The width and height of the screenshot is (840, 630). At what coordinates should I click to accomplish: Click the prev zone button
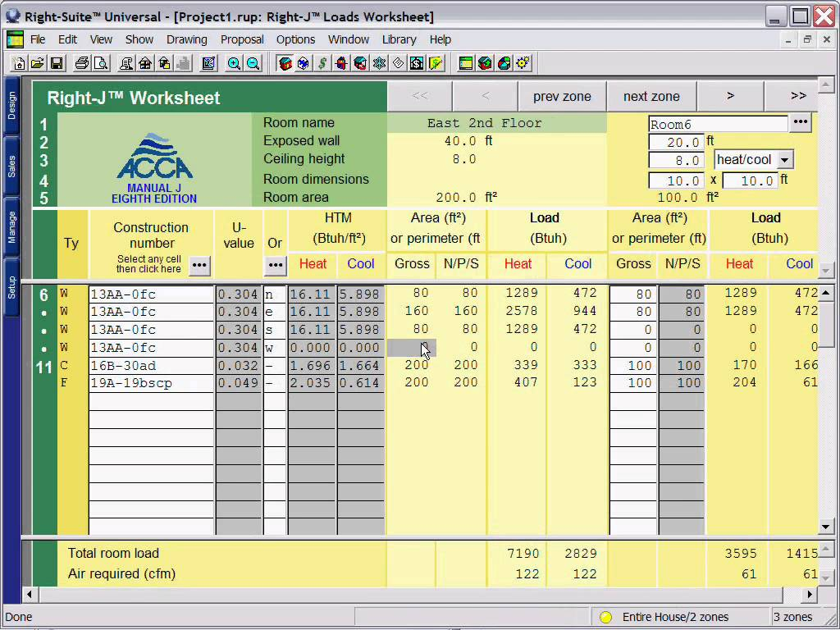pos(562,96)
